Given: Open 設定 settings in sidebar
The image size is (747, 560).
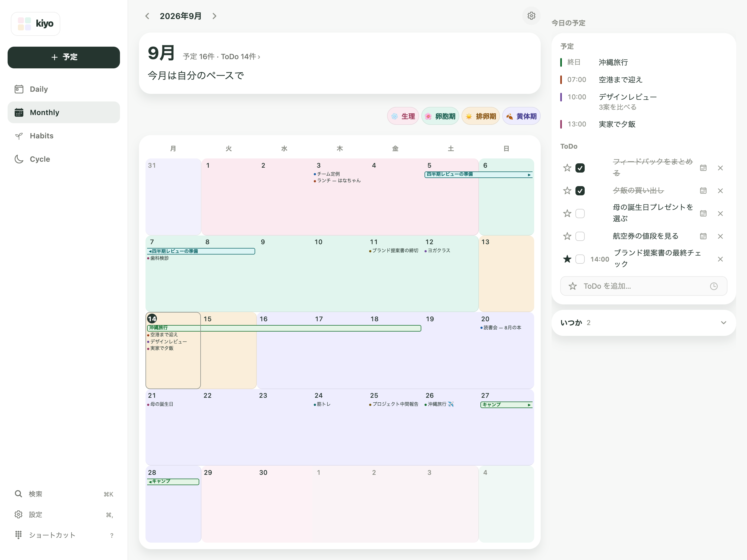Looking at the screenshot, I should pos(64,514).
